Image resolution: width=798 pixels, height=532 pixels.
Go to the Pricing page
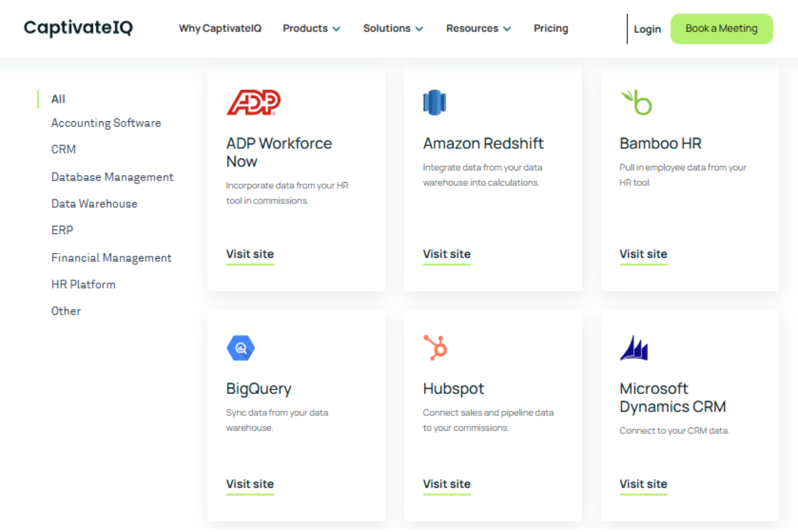point(551,29)
